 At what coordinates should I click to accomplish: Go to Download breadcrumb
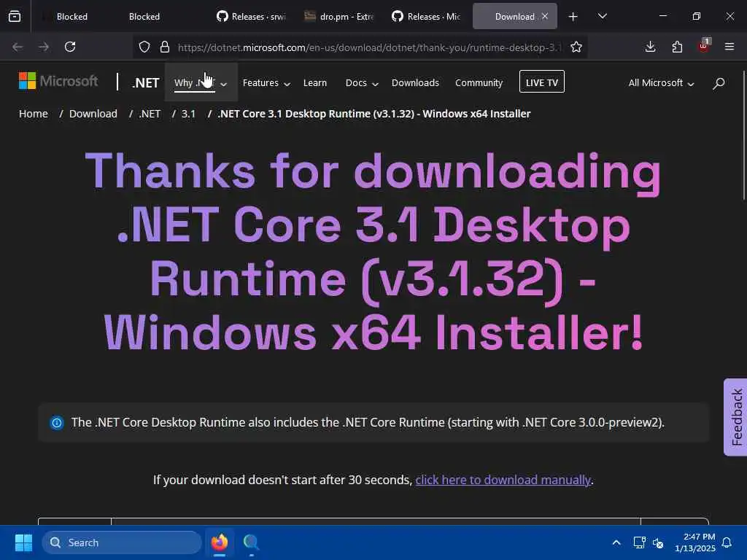click(x=93, y=114)
